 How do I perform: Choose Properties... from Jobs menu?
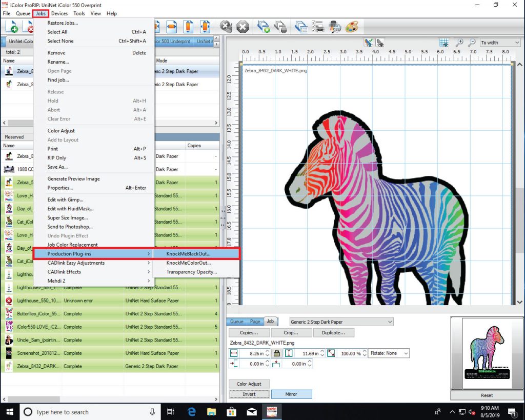93,188
